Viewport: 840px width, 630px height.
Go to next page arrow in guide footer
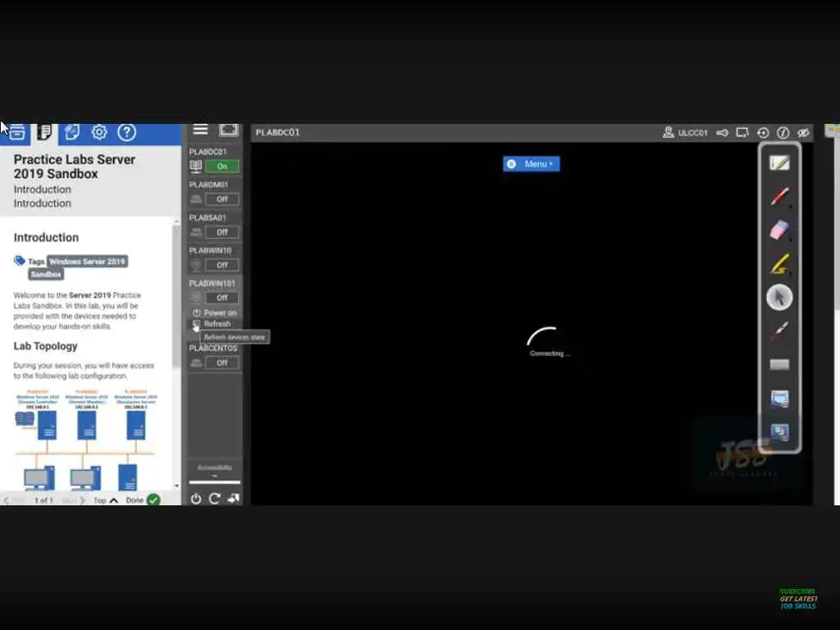click(82, 500)
